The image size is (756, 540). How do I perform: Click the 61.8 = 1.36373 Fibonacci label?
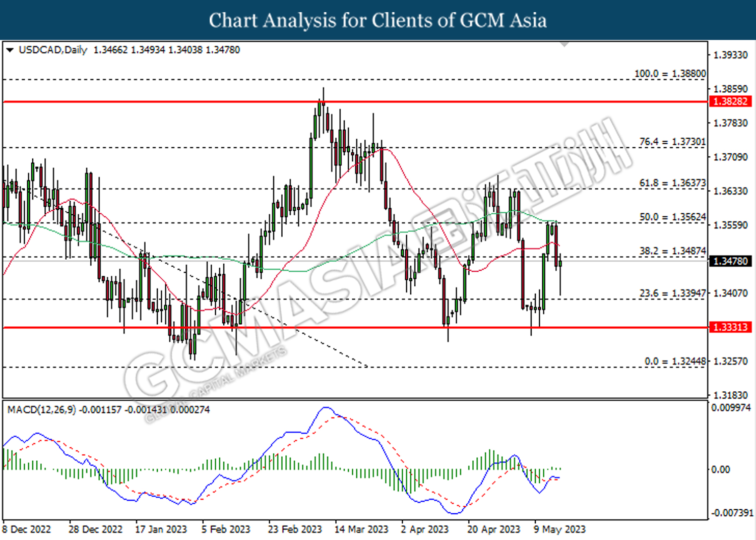pyautogui.click(x=672, y=183)
